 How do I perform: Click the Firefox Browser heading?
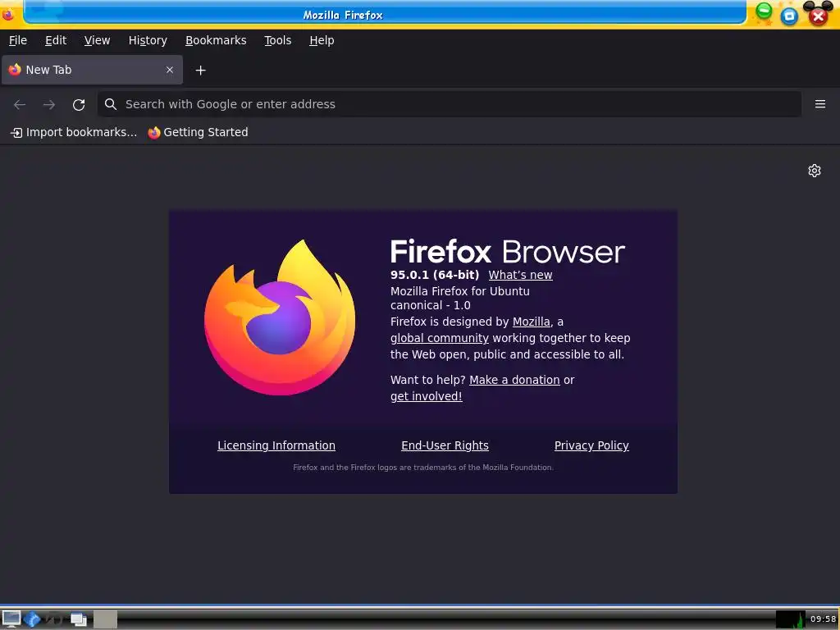507,251
